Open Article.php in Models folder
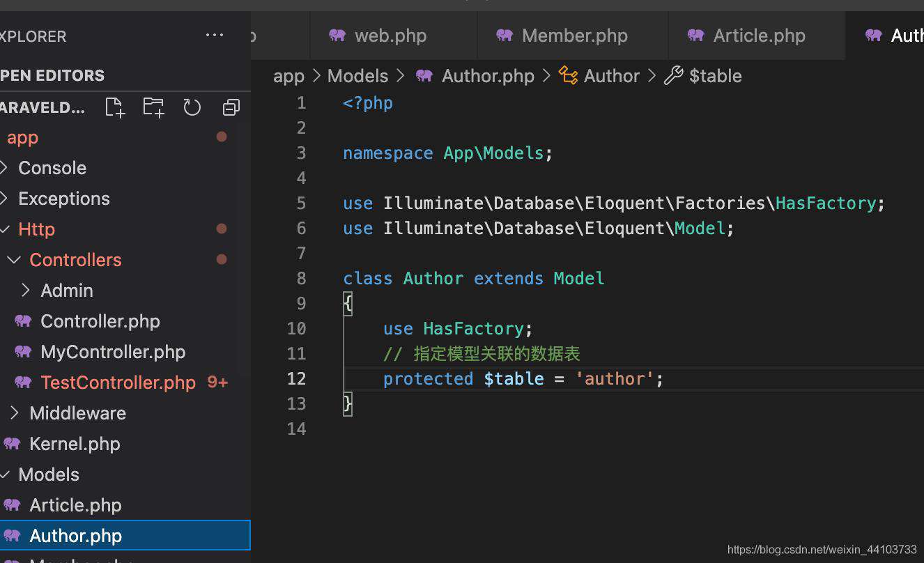Viewport: 924px width, 563px height. 75,505
